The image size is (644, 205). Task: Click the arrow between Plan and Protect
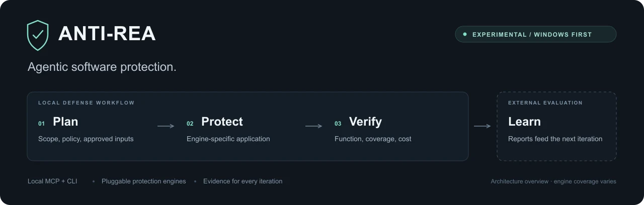166,126
